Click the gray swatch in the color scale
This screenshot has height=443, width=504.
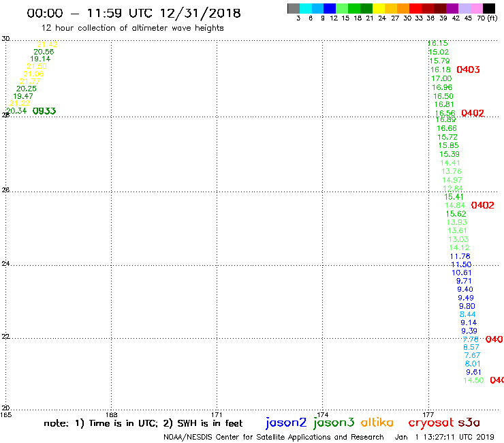coord(294,8)
